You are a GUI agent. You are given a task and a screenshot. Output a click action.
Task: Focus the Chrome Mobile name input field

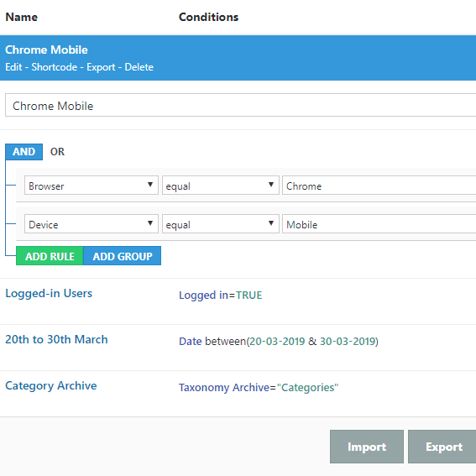pos(240,105)
